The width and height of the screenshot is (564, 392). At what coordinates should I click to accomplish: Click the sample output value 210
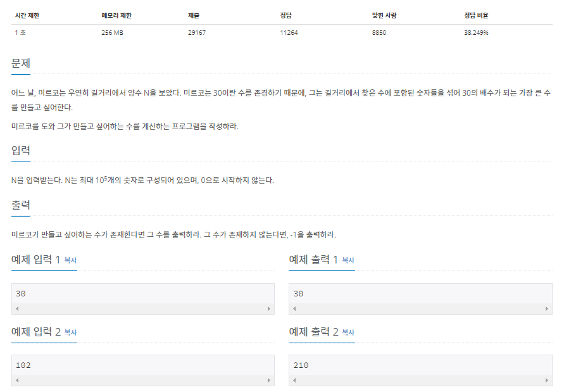pyautogui.click(x=301, y=365)
